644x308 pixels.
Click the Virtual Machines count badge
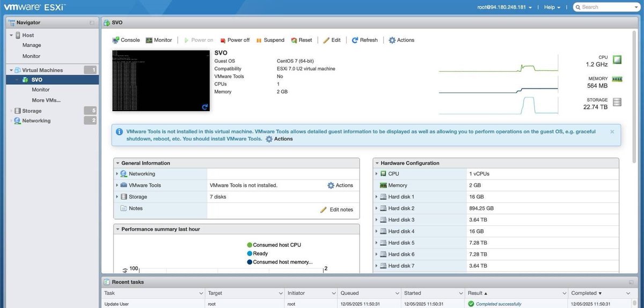coord(91,70)
